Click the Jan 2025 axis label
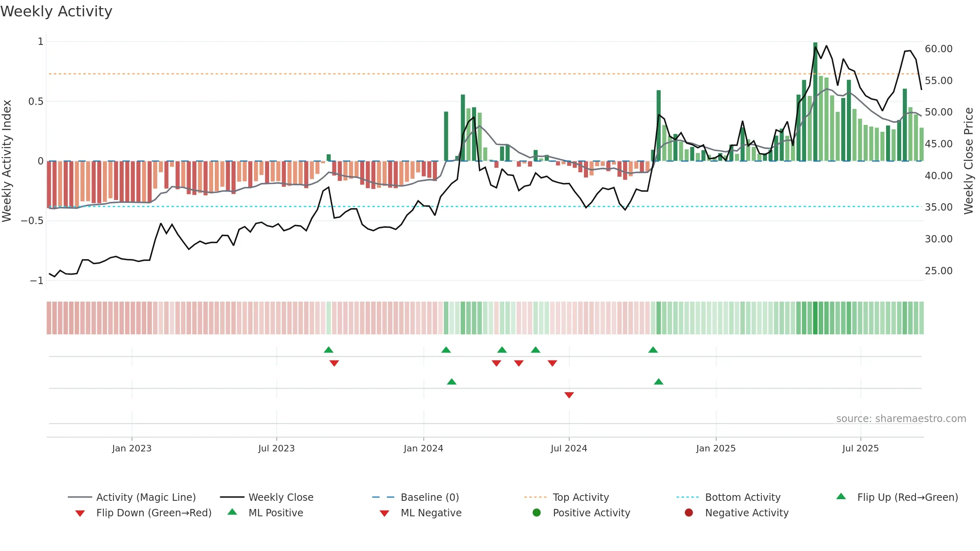The image size is (980, 551). tap(716, 448)
